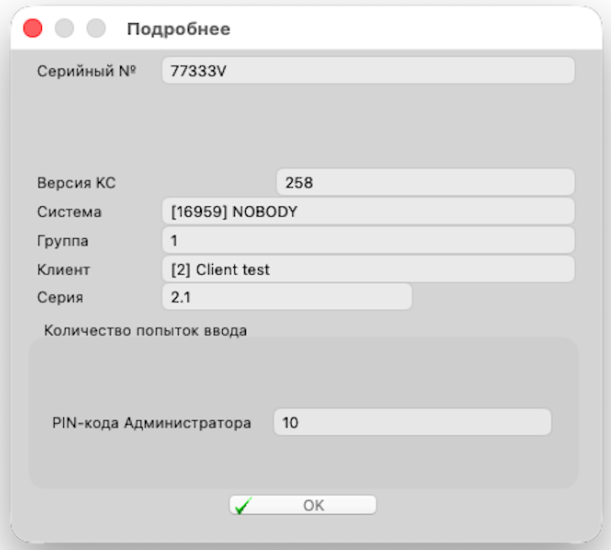Click the Подробнее window title
Image resolution: width=611 pixels, height=550 pixels.
(179, 29)
